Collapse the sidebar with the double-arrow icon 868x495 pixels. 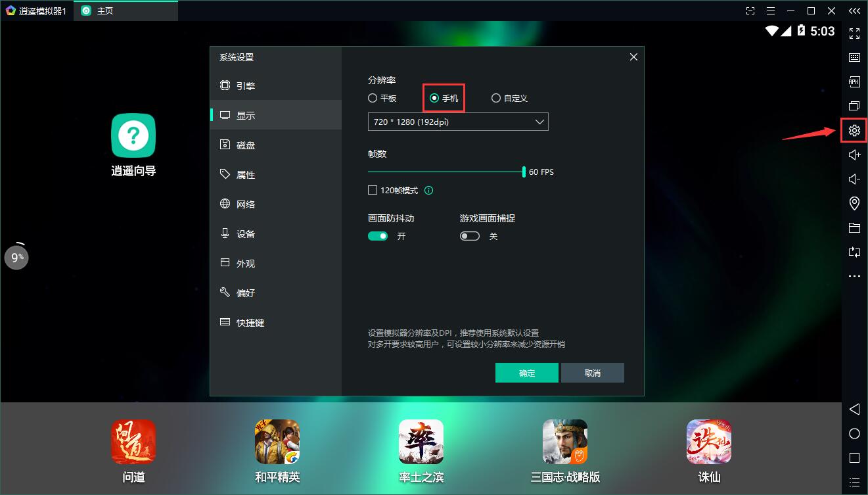[x=854, y=11]
